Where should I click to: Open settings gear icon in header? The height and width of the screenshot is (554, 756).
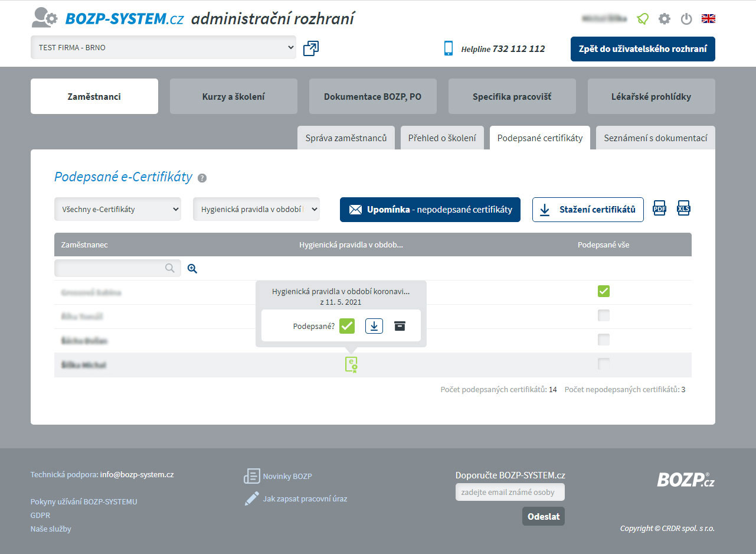point(665,19)
